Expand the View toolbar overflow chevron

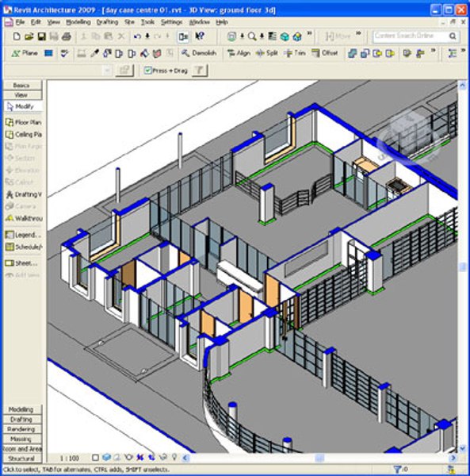(x=310, y=33)
